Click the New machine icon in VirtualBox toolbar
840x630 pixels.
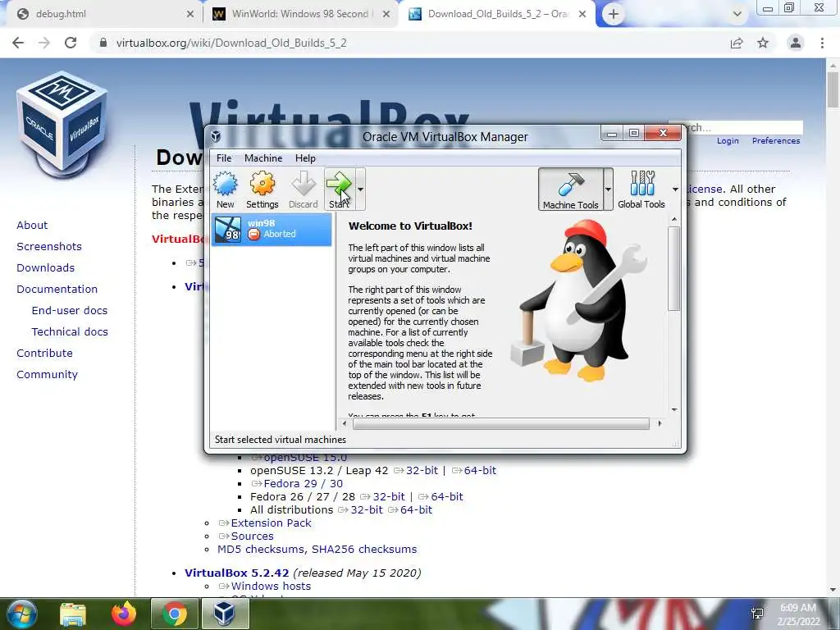point(225,189)
